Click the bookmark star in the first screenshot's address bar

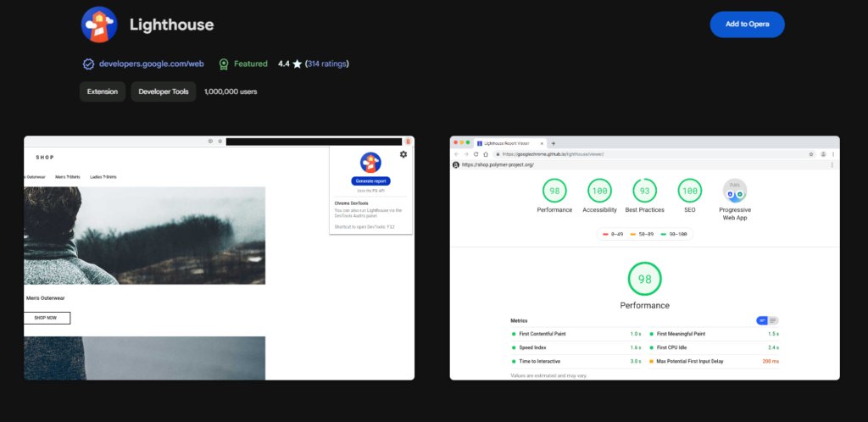220,142
